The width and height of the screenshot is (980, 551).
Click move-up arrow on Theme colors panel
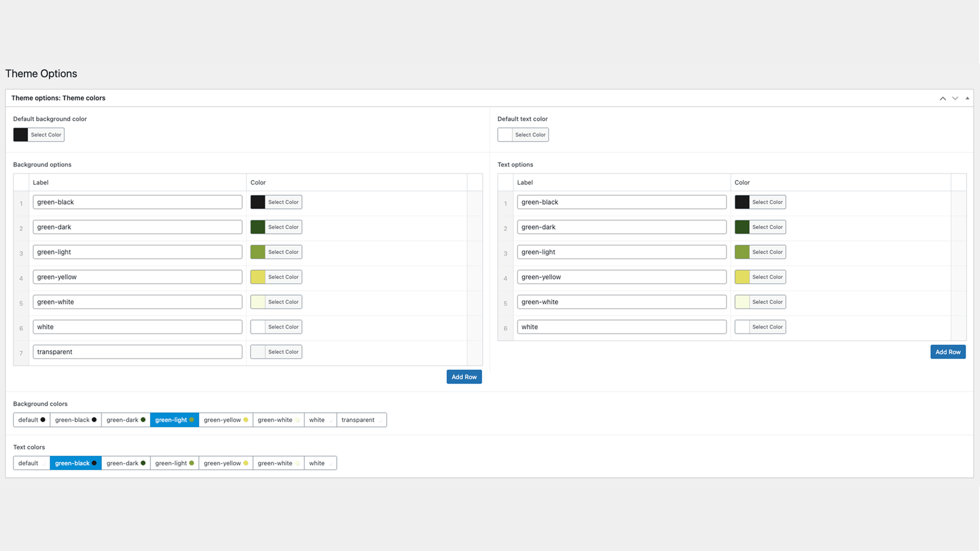coord(942,98)
